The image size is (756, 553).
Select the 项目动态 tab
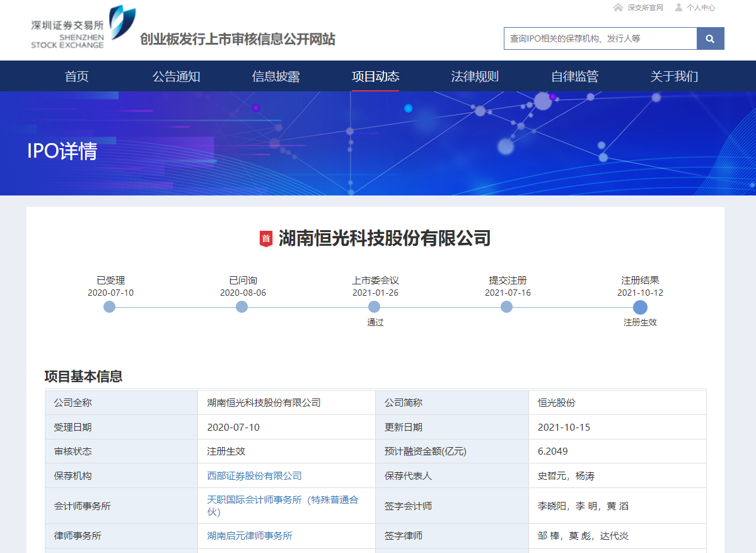(x=375, y=76)
